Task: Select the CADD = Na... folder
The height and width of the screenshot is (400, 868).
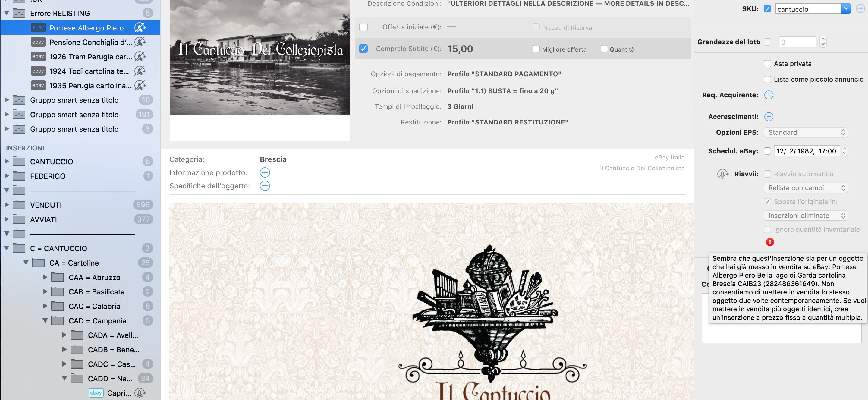Action: [110, 379]
